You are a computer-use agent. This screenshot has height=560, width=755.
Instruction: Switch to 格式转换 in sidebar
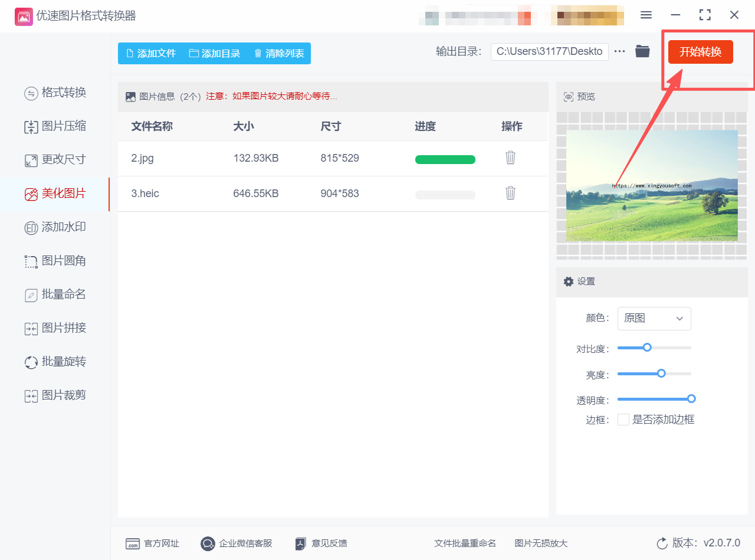point(55,93)
